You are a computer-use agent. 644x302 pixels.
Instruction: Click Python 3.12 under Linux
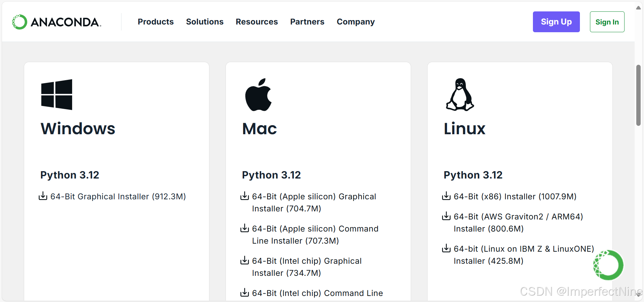pos(473,175)
